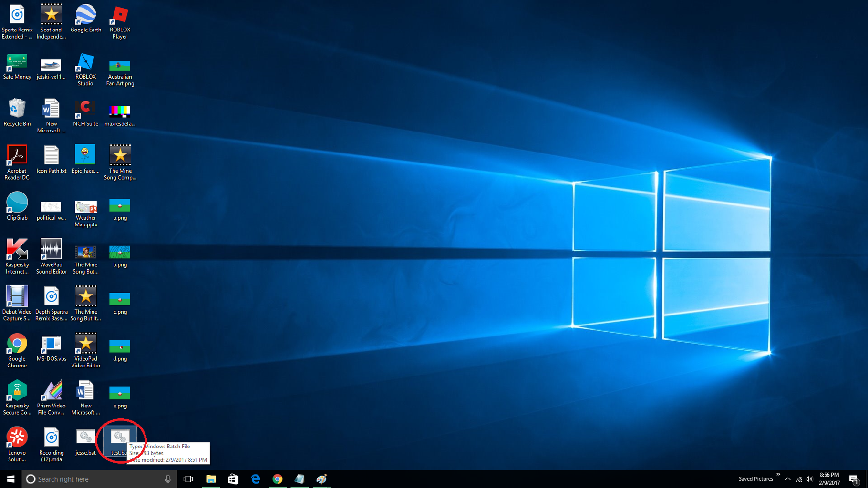Expand hidden system tray icons
Image resolution: width=868 pixels, height=488 pixels.
pos(788,479)
